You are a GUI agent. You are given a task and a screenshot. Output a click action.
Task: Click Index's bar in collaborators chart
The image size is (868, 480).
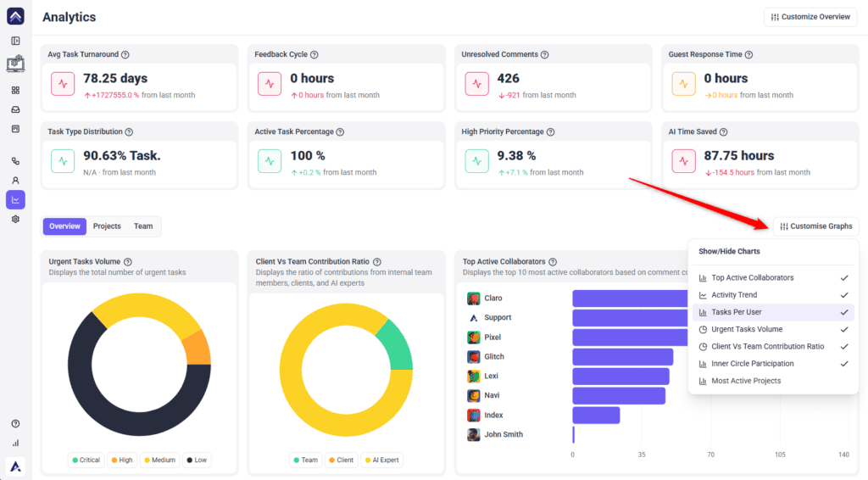[x=596, y=416]
